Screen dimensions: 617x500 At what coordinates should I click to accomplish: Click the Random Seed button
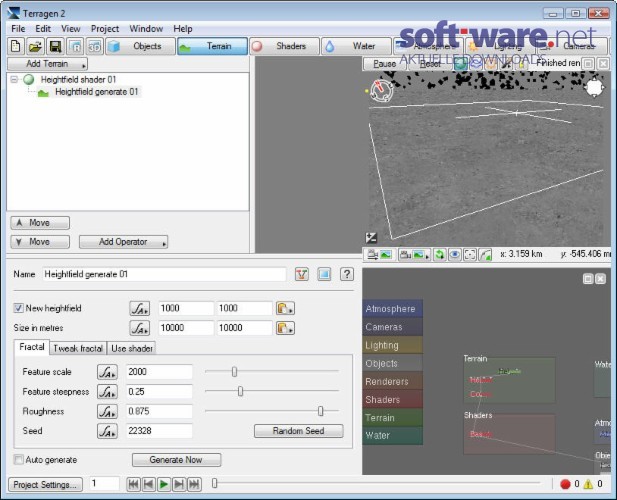[x=299, y=431]
